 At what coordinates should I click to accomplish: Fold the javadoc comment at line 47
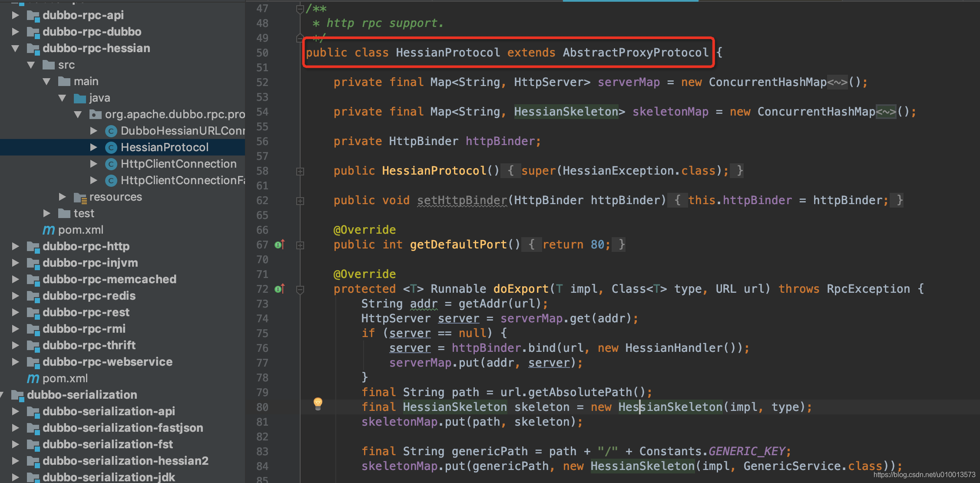pos(300,9)
